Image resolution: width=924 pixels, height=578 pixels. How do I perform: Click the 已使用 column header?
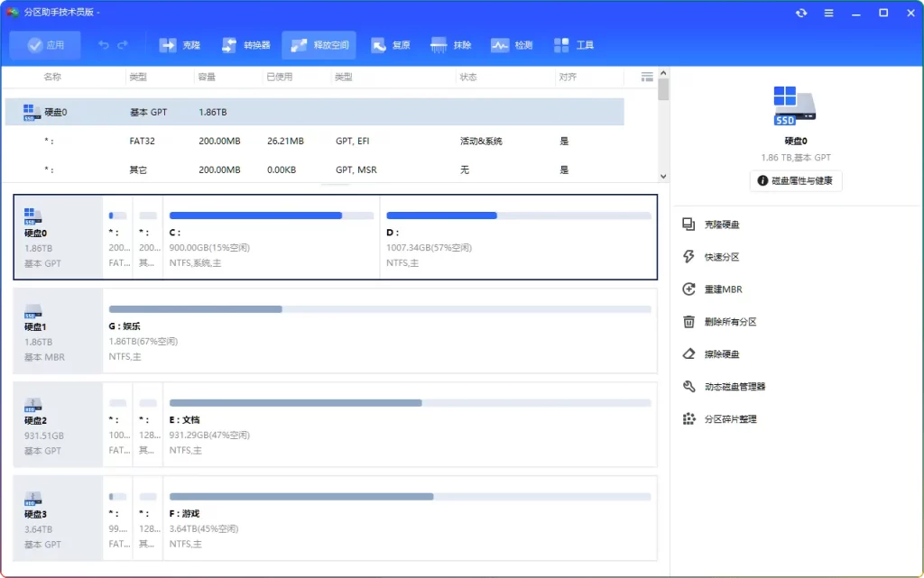280,78
